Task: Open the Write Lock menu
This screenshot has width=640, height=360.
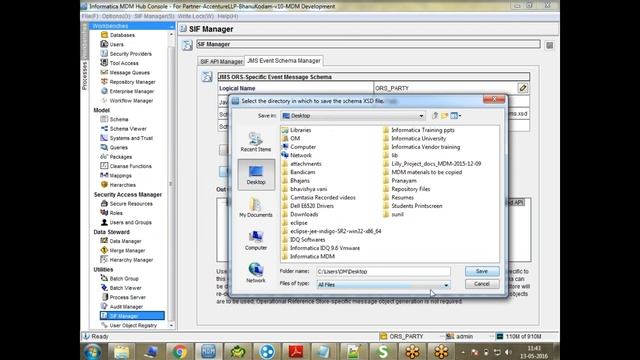Action: [x=196, y=16]
